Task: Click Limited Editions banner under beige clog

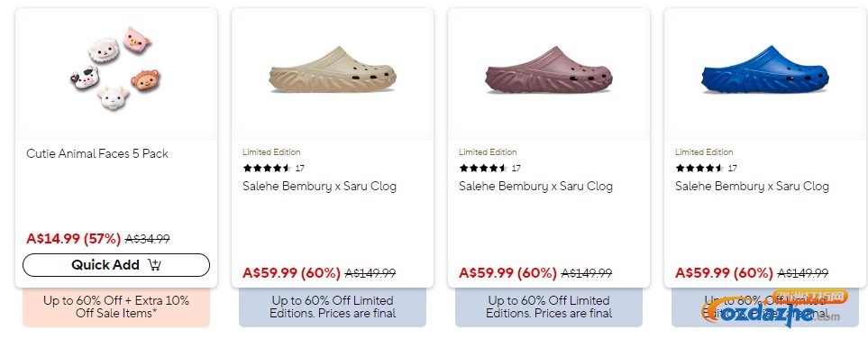Action: tap(333, 307)
